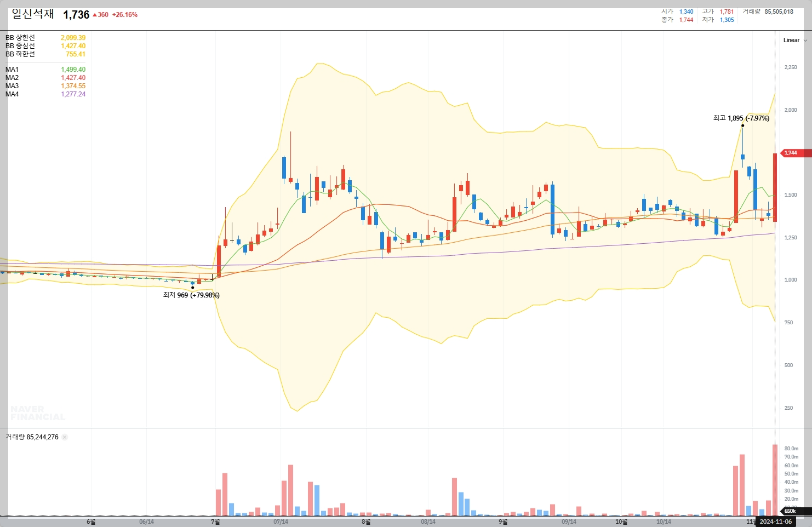Click the stock name 일신석재
This screenshot has width=812, height=527.
pos(33,14)
